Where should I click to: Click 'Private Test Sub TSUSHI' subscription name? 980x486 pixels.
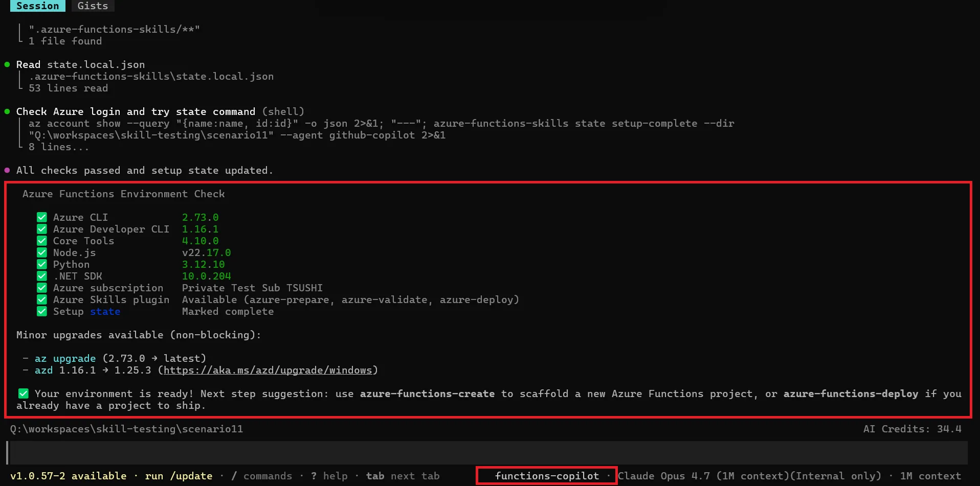(252, 288)
